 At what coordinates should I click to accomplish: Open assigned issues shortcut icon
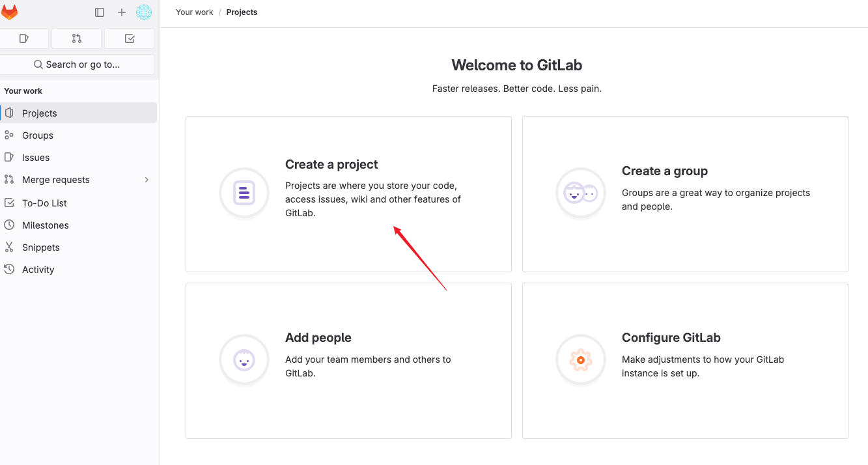[x=24, y=38]
